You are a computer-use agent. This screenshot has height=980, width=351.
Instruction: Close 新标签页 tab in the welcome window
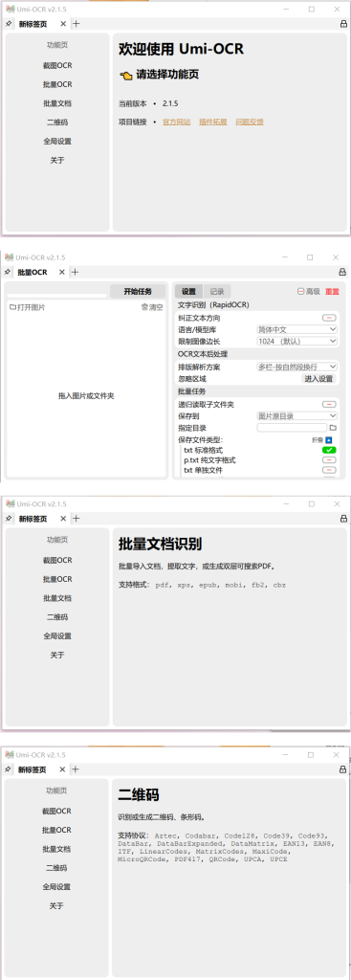(x=62, y=24)
